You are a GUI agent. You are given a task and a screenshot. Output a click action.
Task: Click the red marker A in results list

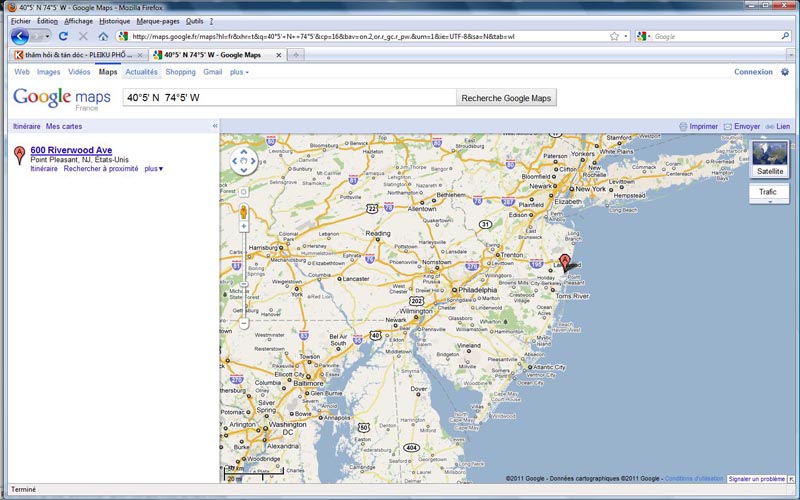click(x=19, y=155)
